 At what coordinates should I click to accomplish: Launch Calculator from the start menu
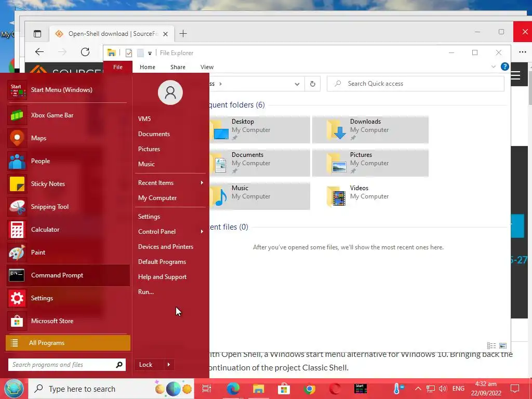pyautogui.click(x=68, y=230)
